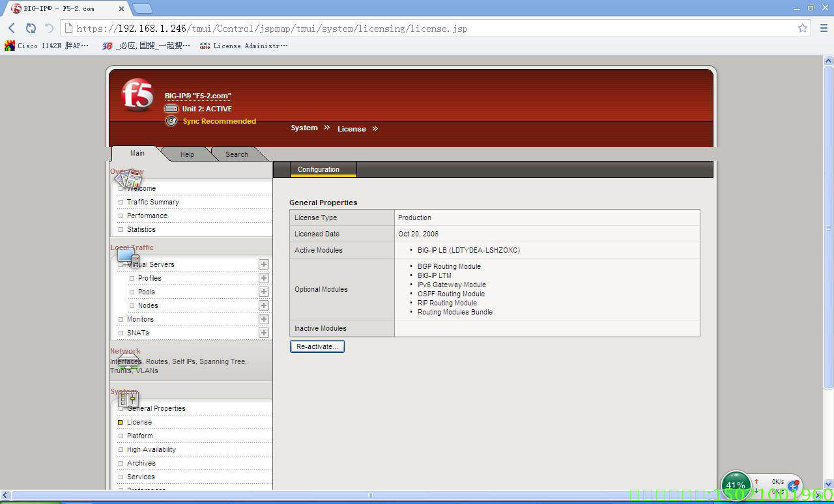The width and height of the screenshot is (834, 504).
Task: Switch to the Main navigation tab
Action: coord(137,153)
